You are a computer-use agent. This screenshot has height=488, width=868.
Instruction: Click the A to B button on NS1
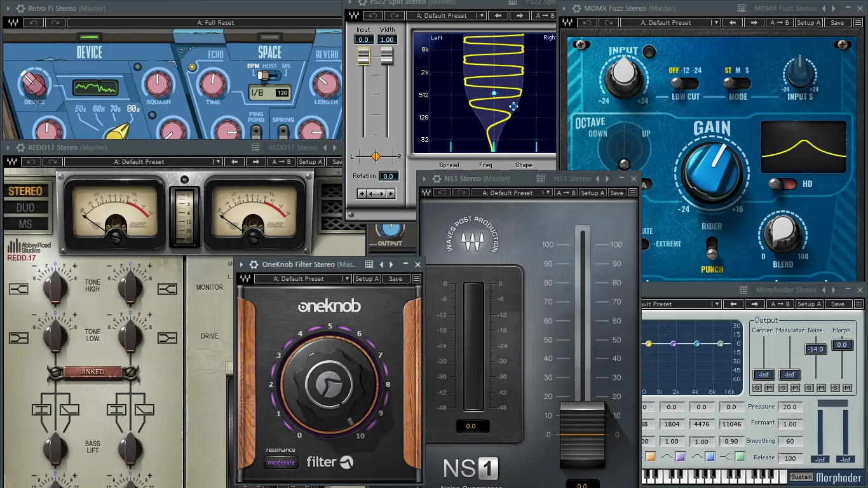[566, 193]
